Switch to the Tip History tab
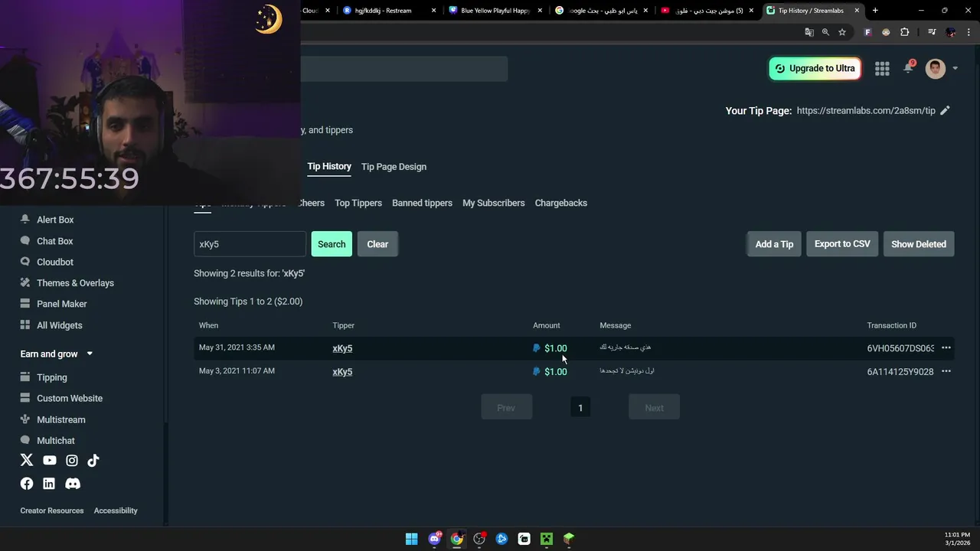The height and width of the screenshot is (551, 980). (x=329, y=167)
